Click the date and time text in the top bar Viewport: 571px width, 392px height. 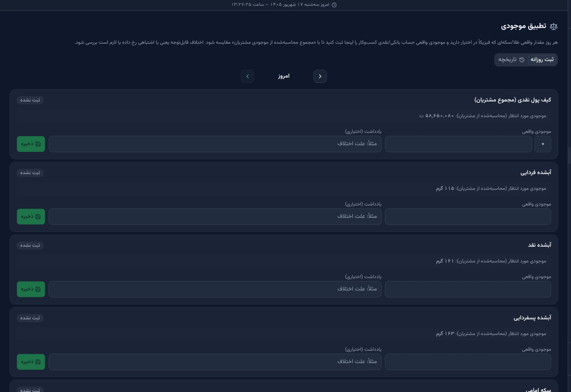click(280, 5)
